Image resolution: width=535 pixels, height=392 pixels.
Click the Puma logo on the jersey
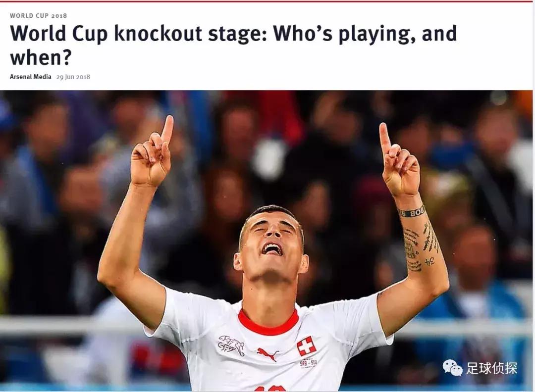coord(267,354)
